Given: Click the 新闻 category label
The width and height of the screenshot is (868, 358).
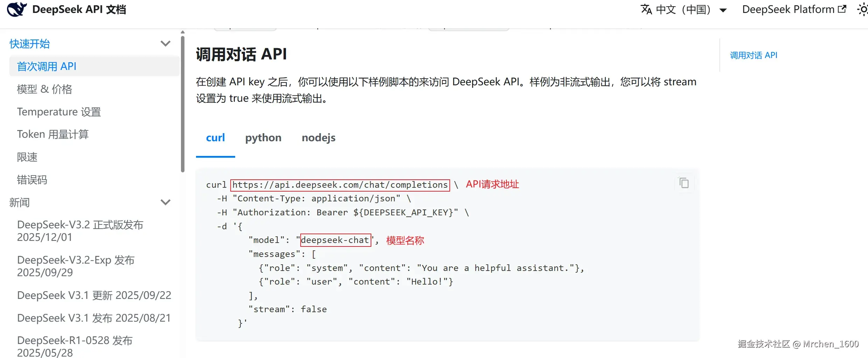Looking at the screenshot, I should click(x=19, y=202).
